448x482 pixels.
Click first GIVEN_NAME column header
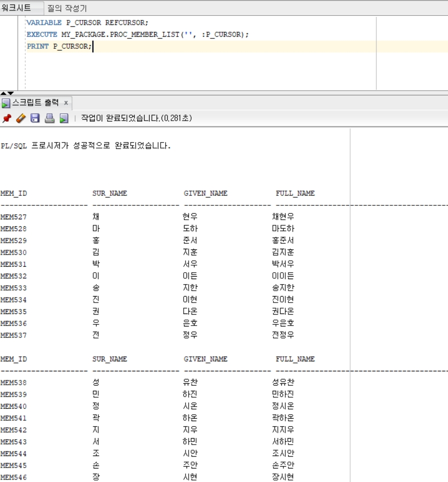(206, 193)
